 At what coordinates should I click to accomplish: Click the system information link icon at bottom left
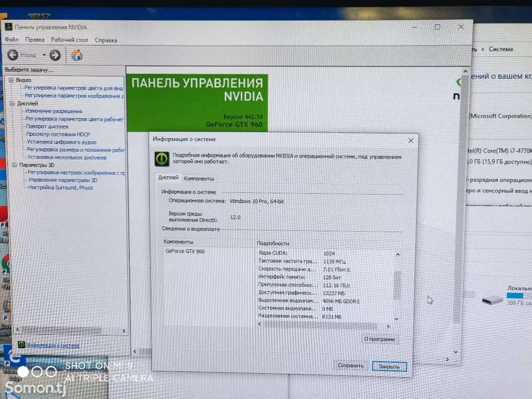click(21, 344)
